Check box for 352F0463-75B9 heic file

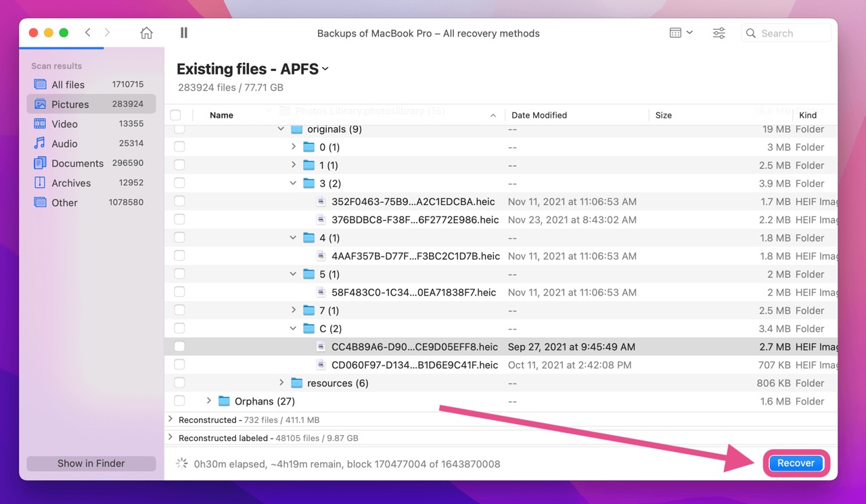click(x=179, y=202)
